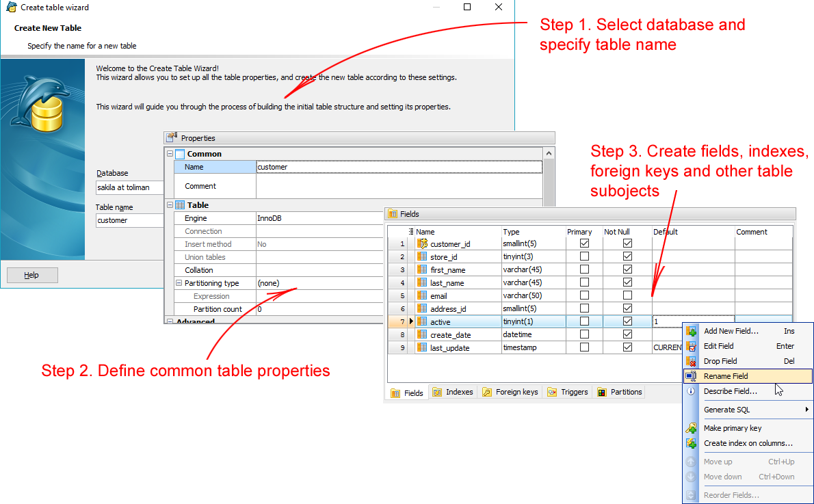Screen dimensions: 814x504
Task: Collapse the Common properties section
Action: tap(170, 154)
